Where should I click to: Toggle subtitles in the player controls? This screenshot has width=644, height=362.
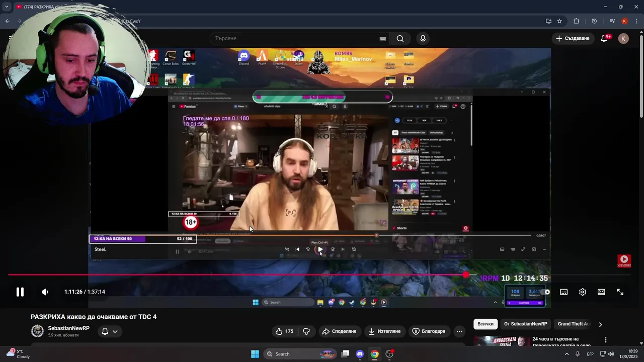(564, 292)
